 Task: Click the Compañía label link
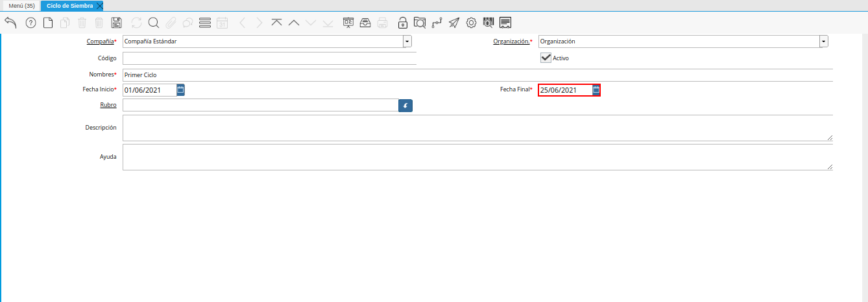101,41
